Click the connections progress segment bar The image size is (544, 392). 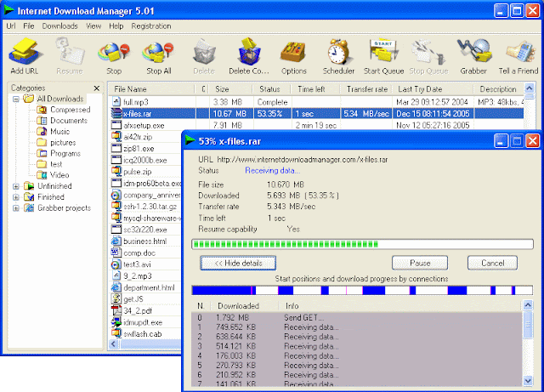point(362,290)
